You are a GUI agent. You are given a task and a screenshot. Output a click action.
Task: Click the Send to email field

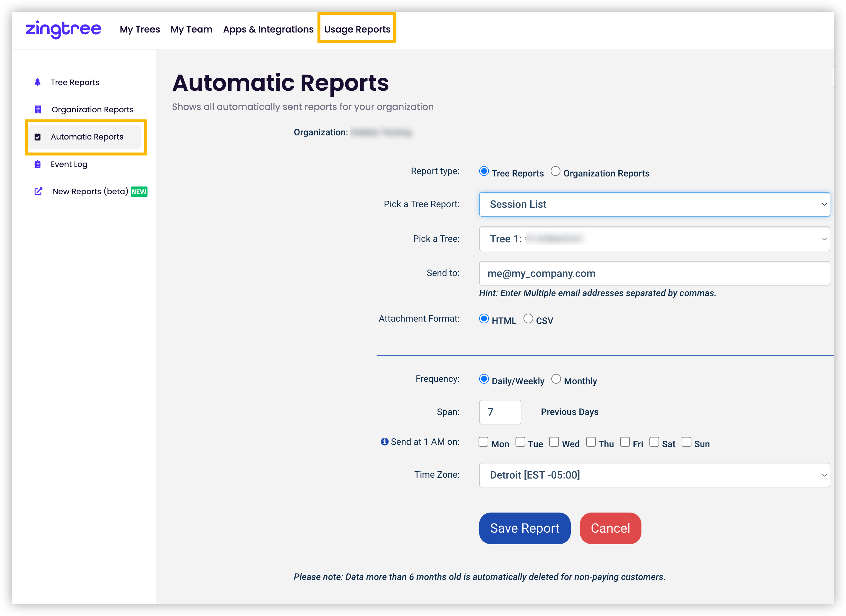coord(654,273)
